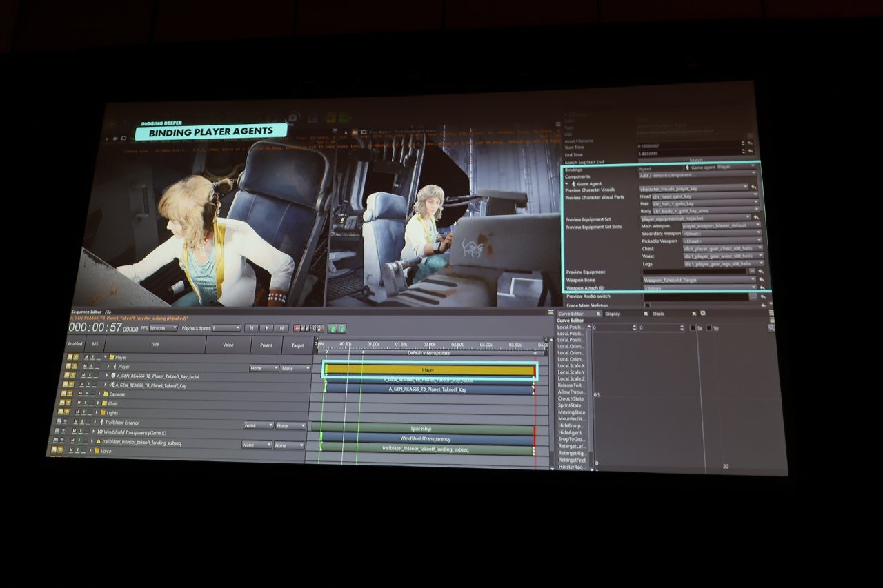Open Target dropdown on Player agent row
The height and width of the screenshot is (588, 883).
(x=295, y=368)
